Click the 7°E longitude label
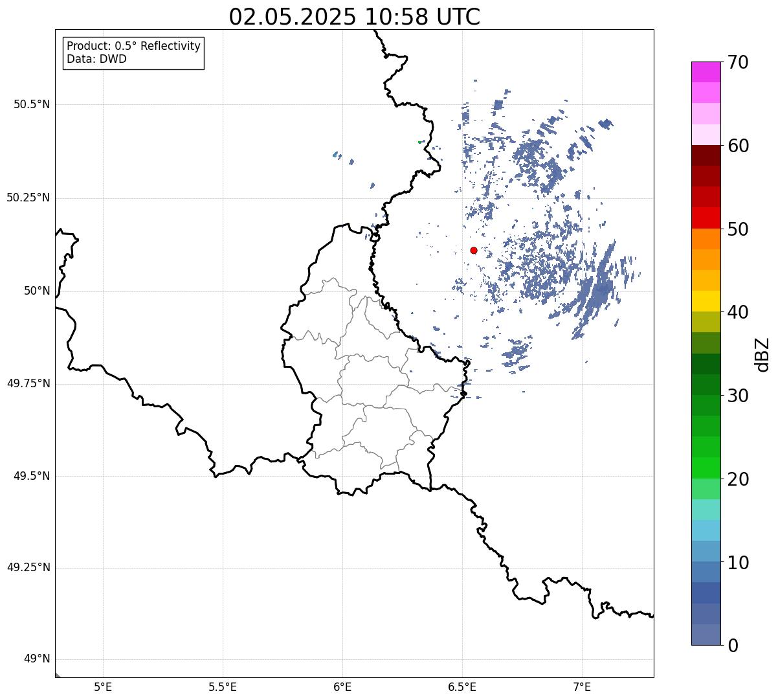Image resolution: width=778 pixels, height=700 pixels. point(582,687)
